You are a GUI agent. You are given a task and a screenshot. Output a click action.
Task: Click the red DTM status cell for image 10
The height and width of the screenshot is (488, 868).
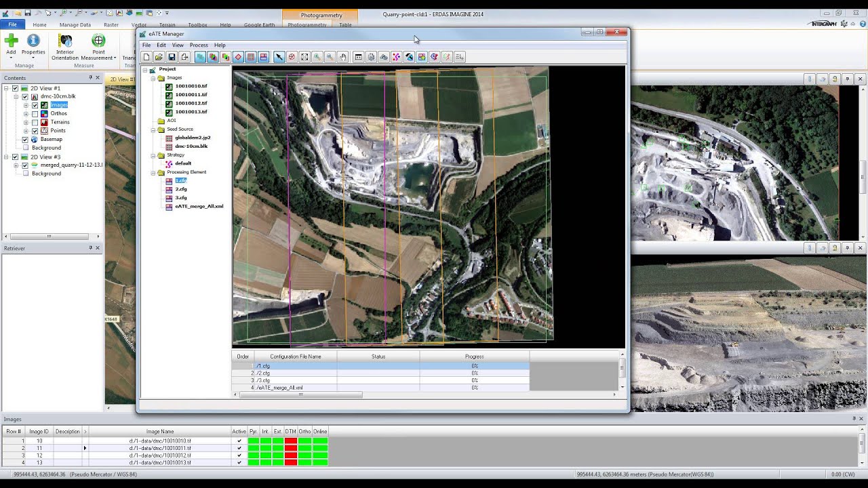(x=290, y=441)
